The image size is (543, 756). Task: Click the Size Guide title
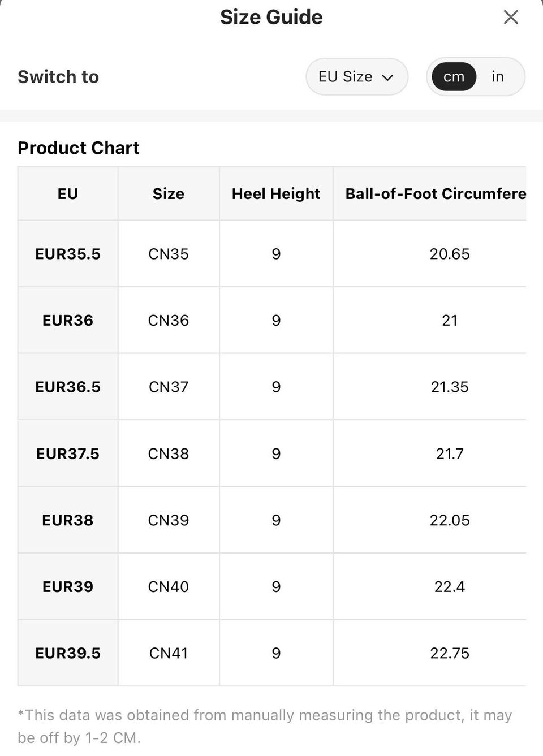(271, 17)
